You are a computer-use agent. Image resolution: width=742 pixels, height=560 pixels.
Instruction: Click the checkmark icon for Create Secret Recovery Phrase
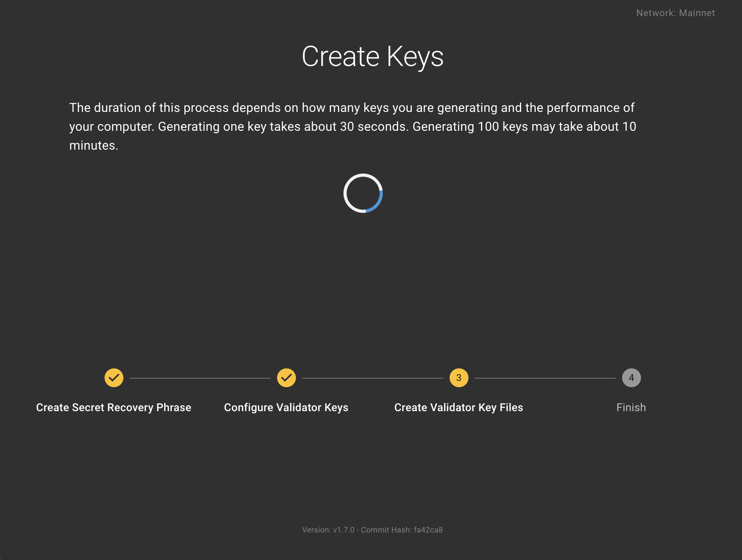coord(114,378)
